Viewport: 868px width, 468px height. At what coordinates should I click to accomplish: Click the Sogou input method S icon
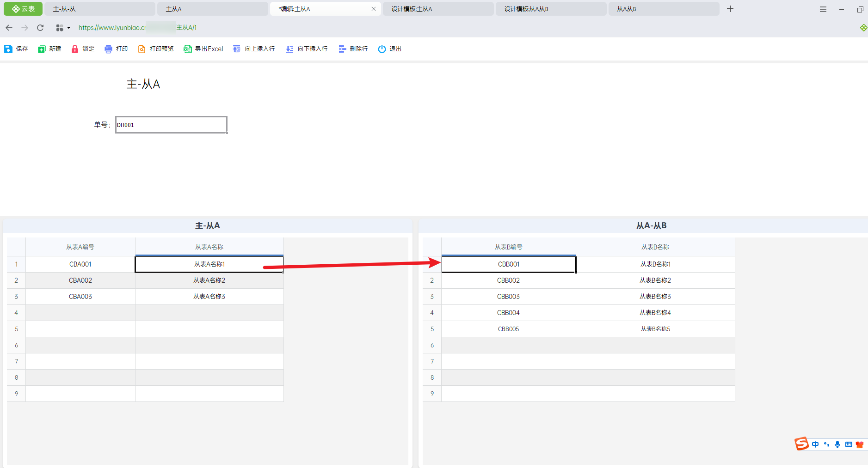coord(802,444)
